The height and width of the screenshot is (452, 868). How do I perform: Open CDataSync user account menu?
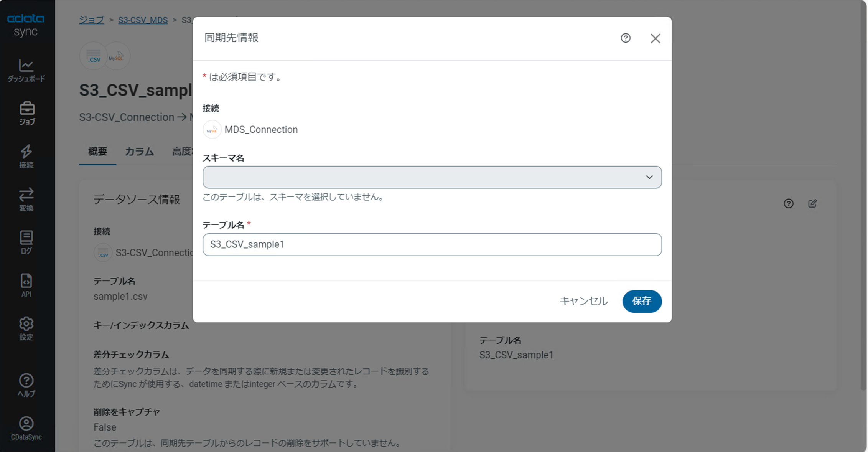(x=26, y=429)
